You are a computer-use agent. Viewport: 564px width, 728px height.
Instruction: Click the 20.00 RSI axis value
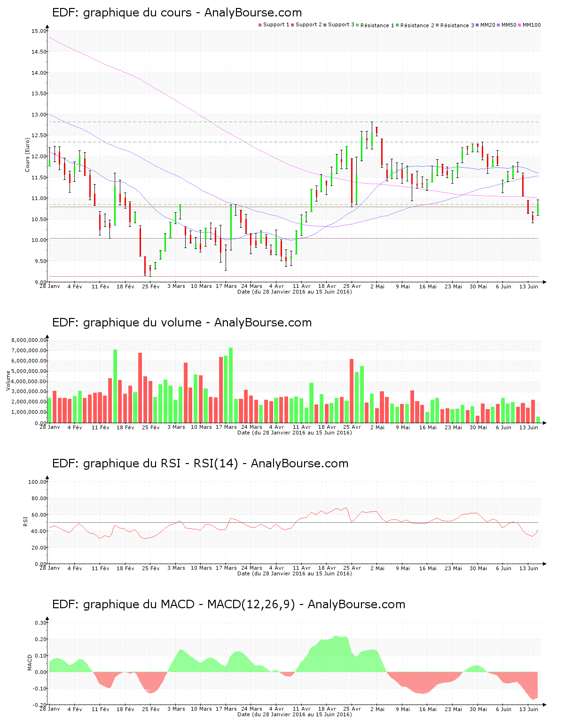pos(39,548)
